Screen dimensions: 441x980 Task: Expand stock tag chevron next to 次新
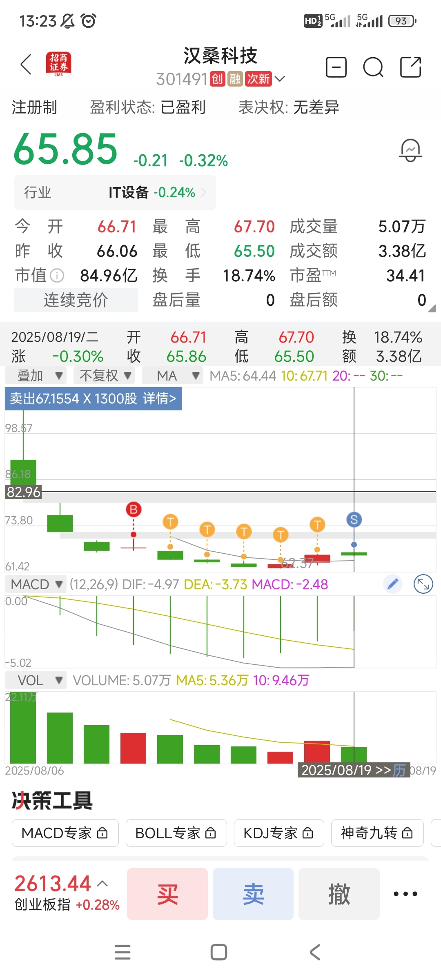(x=280, y=79)
